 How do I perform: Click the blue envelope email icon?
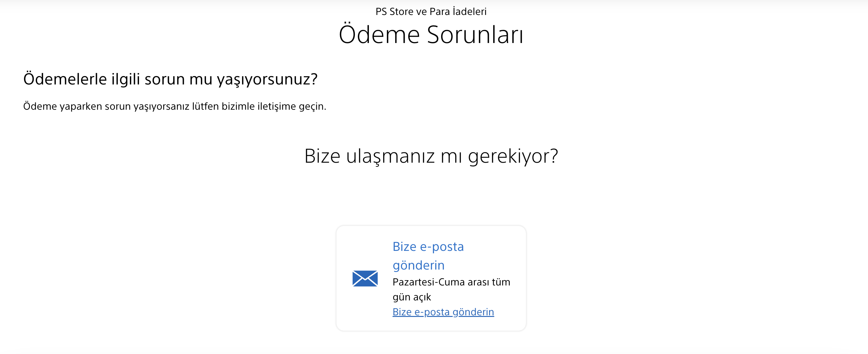[365, 279]
